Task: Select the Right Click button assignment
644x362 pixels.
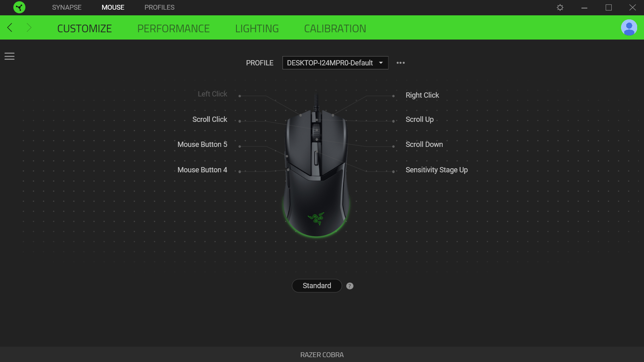Action: (x=422, y=95)
